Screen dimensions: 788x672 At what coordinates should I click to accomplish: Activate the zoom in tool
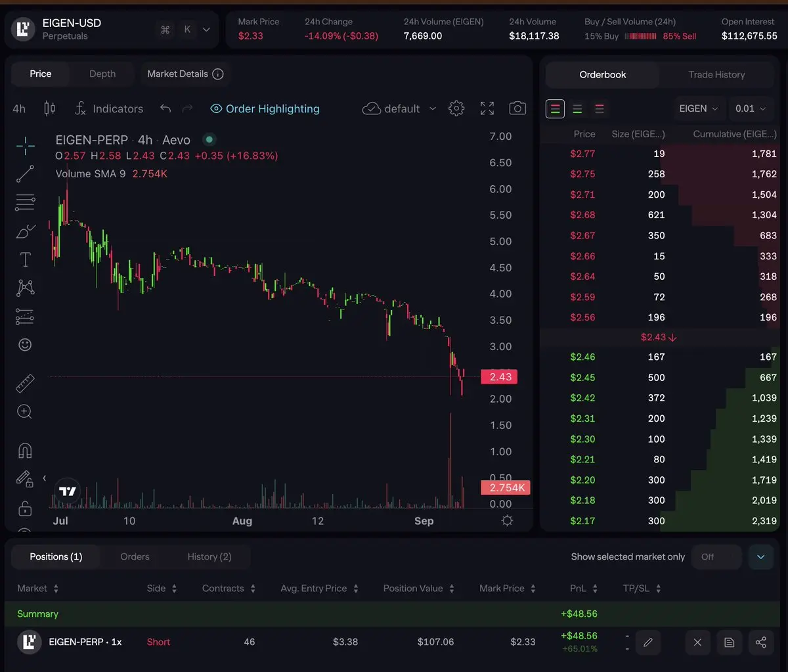click(x=25, y=412)
